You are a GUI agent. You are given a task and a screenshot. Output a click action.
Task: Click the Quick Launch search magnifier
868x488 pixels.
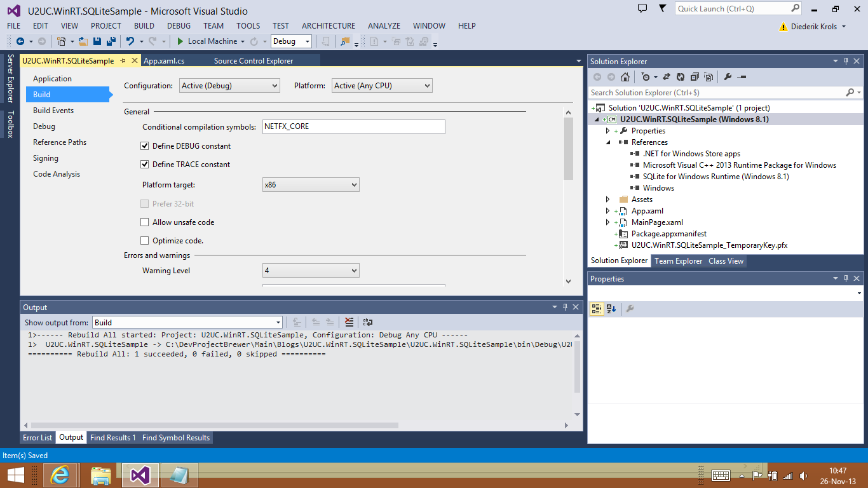[796, 8]
